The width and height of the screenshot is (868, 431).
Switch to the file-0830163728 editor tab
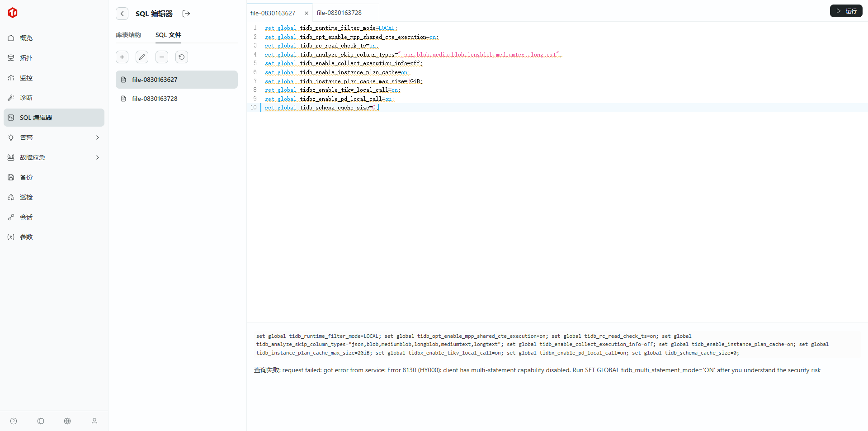[x=339, y=13]
